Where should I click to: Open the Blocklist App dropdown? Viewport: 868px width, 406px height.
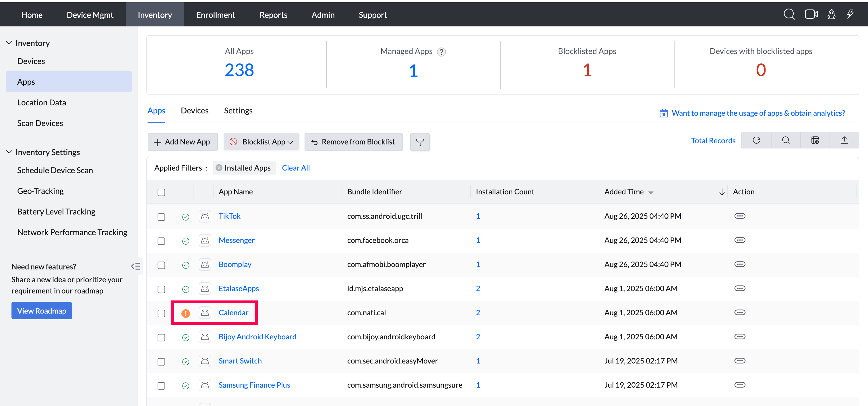(x=261, y=142)
